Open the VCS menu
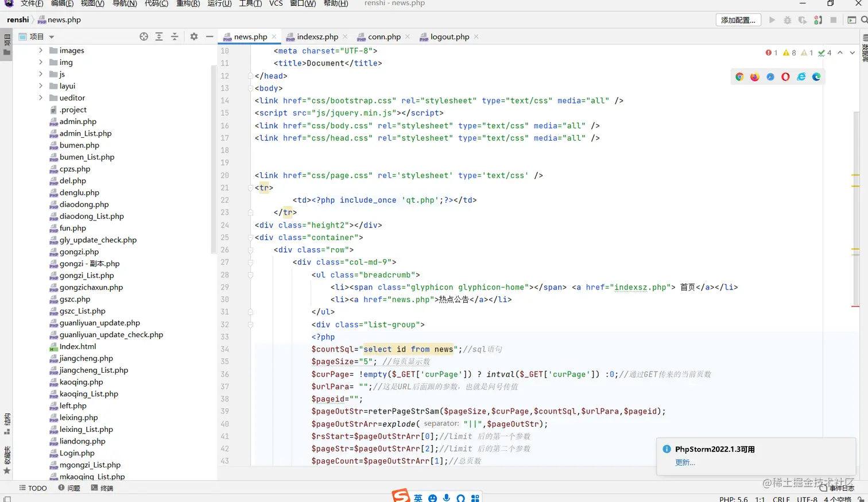 (276, 3)
